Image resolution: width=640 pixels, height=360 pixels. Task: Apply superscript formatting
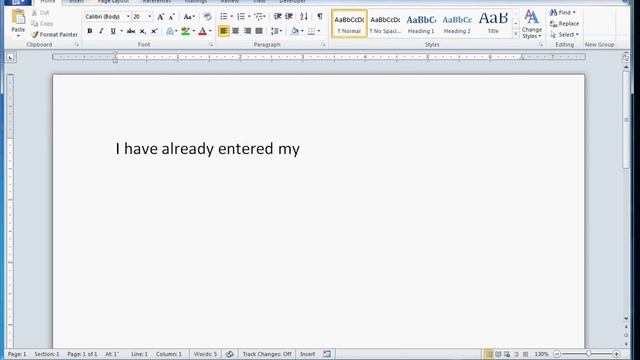[x=154, y=31]
